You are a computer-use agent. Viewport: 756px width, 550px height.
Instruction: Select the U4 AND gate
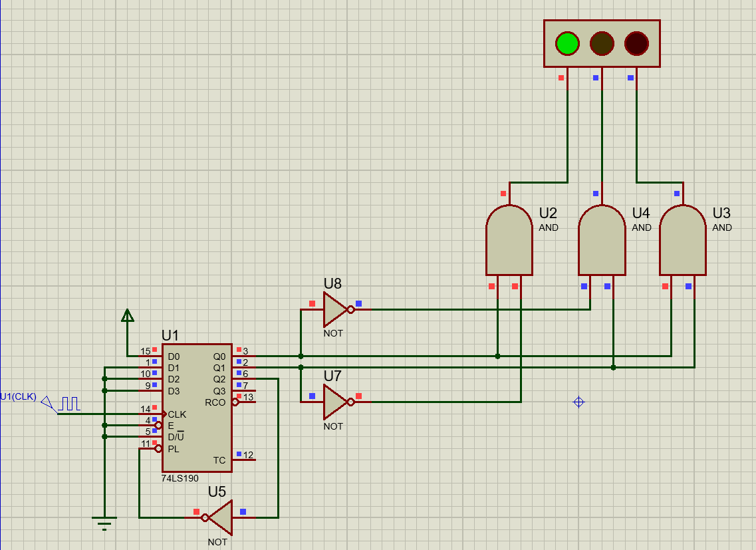tap(602, 241)
